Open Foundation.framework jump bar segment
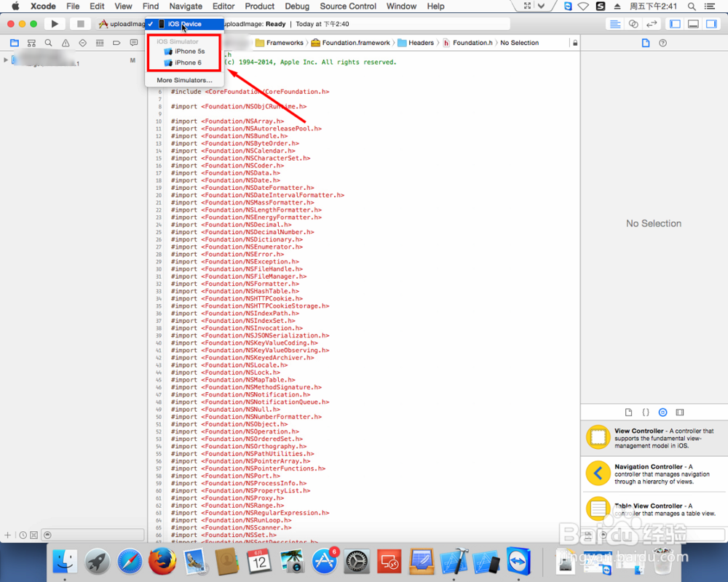Screen dimensions: 728x582 click(351, 43)
